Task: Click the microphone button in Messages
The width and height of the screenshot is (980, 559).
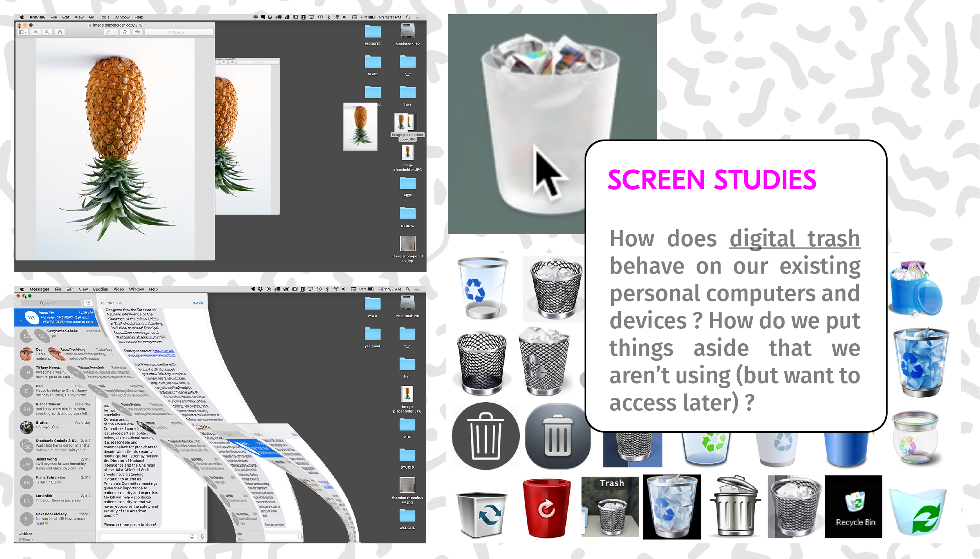Action: 202,536
